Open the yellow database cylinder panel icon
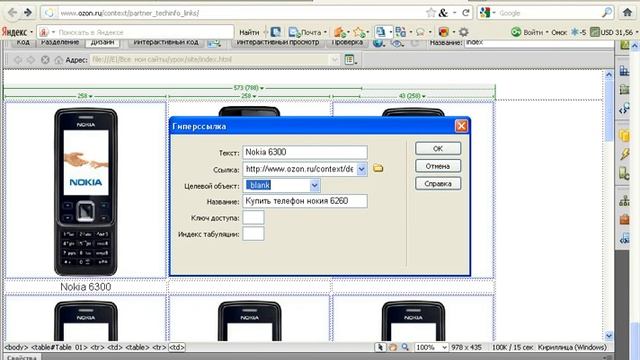The width and height of the screenshot is (640, 360). point(624,135)
